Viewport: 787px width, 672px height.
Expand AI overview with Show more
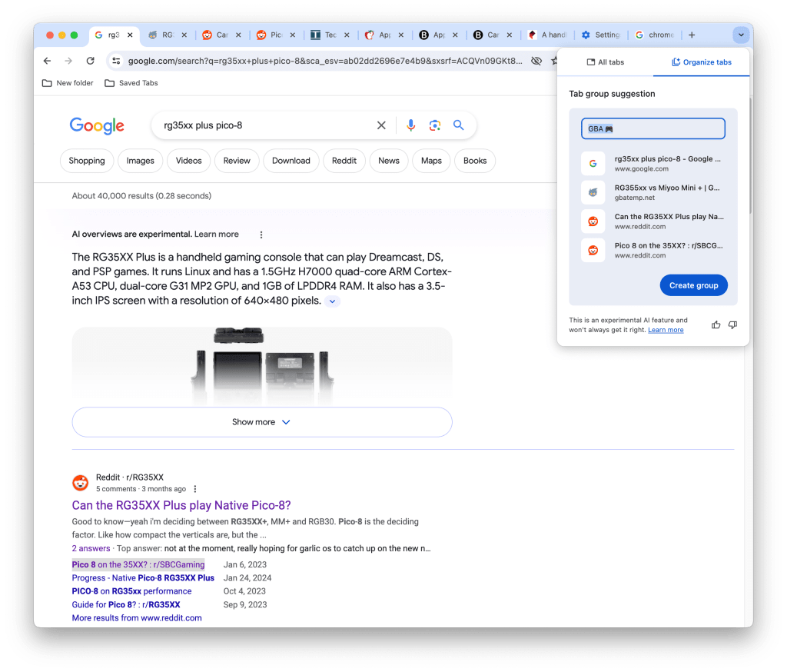click(261, 422)
